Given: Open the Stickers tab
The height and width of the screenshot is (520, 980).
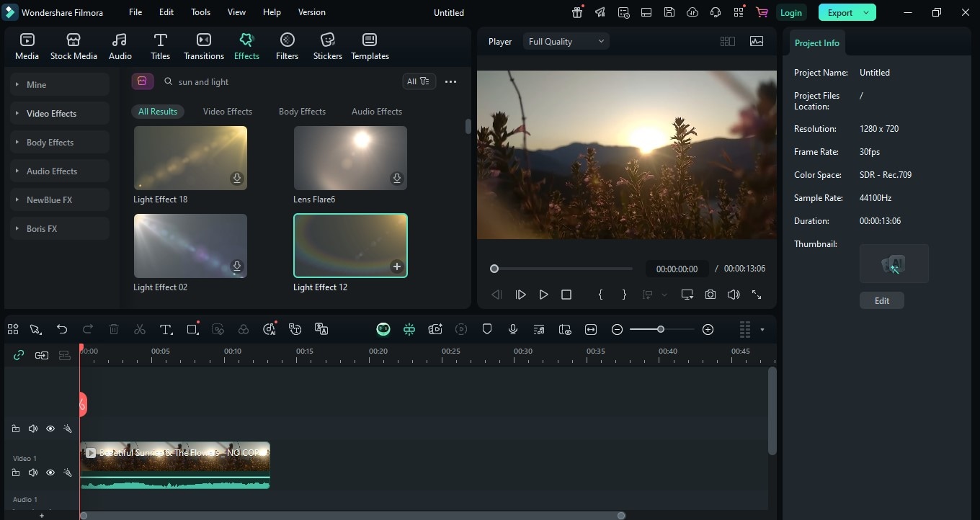Looking at the screenshot, I should tap(328, 47).
